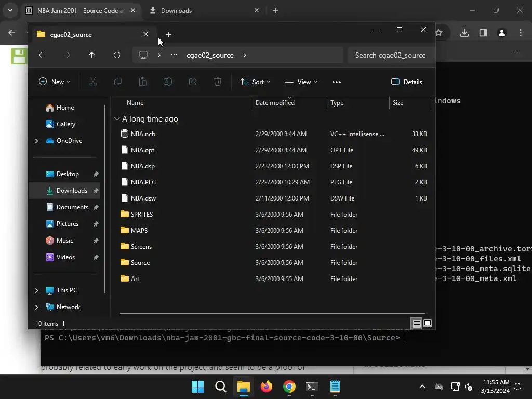Go up one folder level
This screenshot has height=399, width=532.
point(91,55)
